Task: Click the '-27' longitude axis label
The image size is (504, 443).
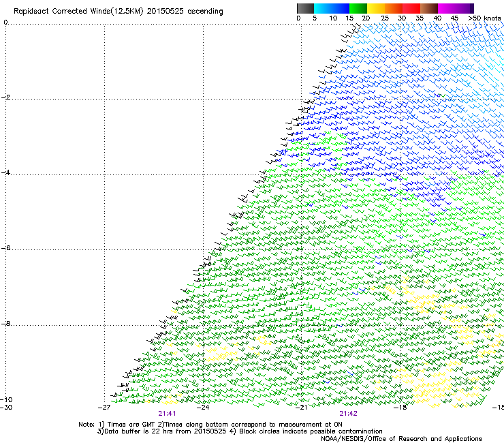Action: tap(104, 408)
